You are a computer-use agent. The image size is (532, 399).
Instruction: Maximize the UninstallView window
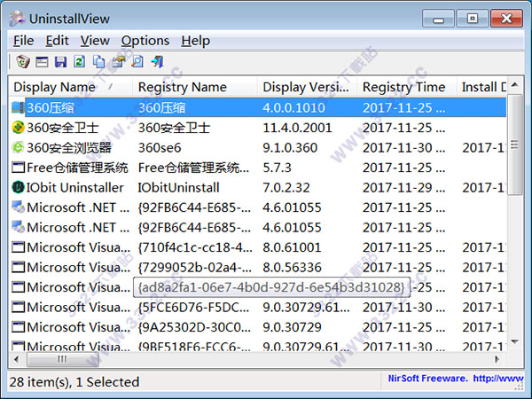point(473,19)
